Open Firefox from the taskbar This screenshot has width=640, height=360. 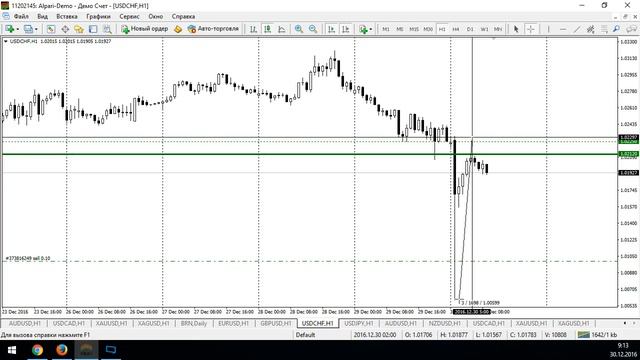pyautogui.click(x=62, y=350)
